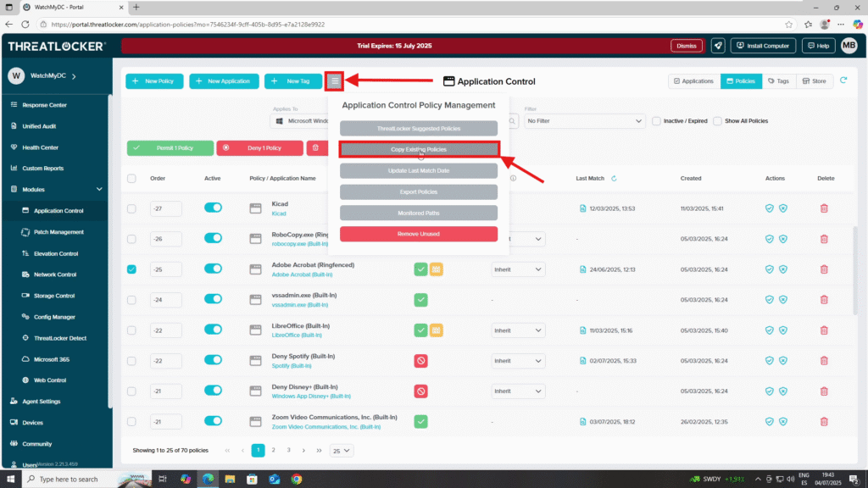Enable the Show All Policies checkbox
The width and height of the screenshot is (868, 488).
point(717,121)
